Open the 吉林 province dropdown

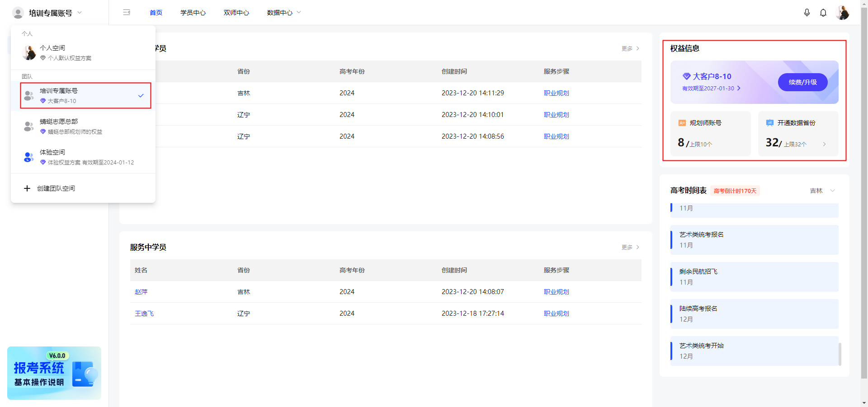tap(822, 191)
